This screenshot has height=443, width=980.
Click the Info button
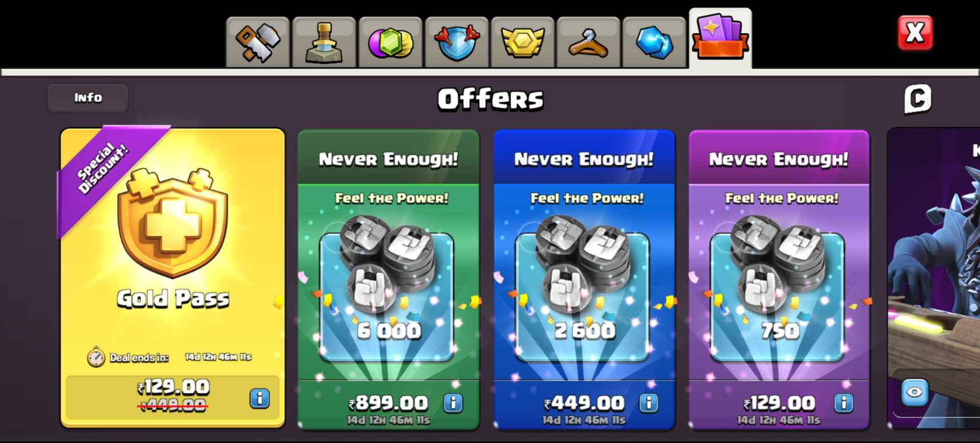pyautogui.click(x=88, y=98)
